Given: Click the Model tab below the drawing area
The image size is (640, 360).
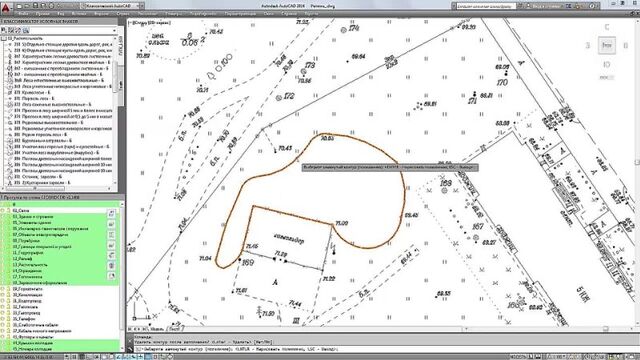Looking at the screenshot, I should pos(157,328).
